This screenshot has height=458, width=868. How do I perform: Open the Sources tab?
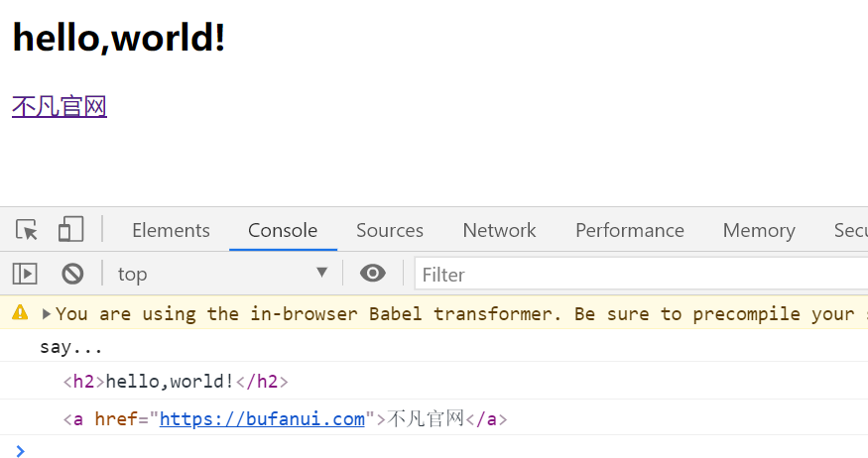click(390, 230)
